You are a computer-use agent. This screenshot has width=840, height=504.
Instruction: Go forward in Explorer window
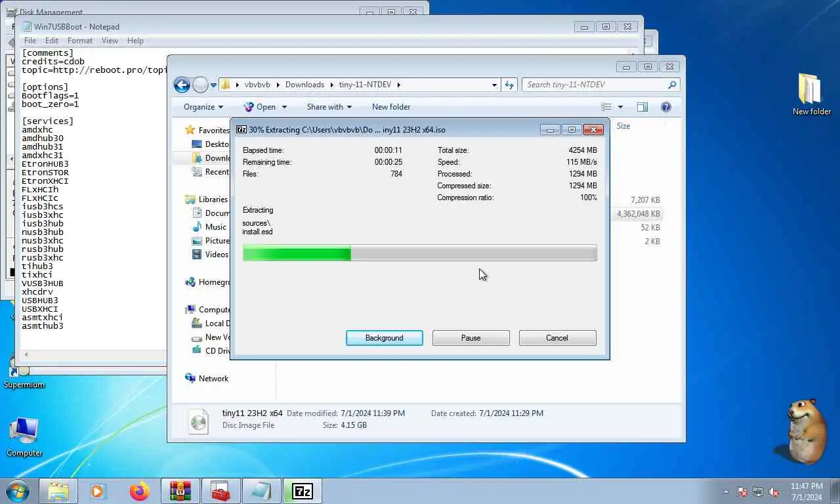tap(201, 85)
